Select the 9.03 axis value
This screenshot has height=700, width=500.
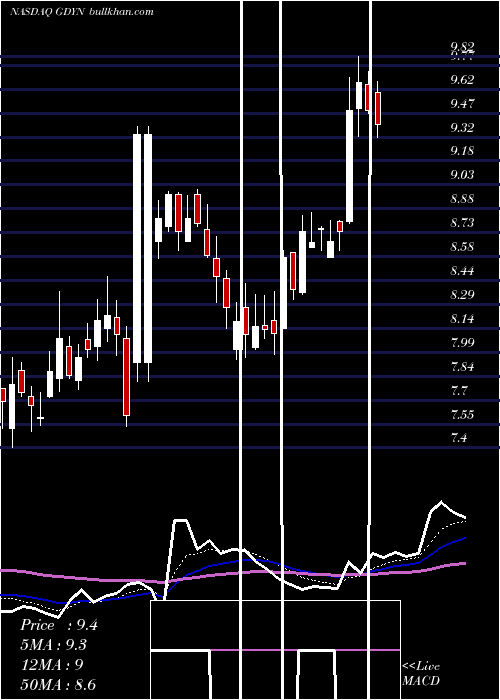462,175
